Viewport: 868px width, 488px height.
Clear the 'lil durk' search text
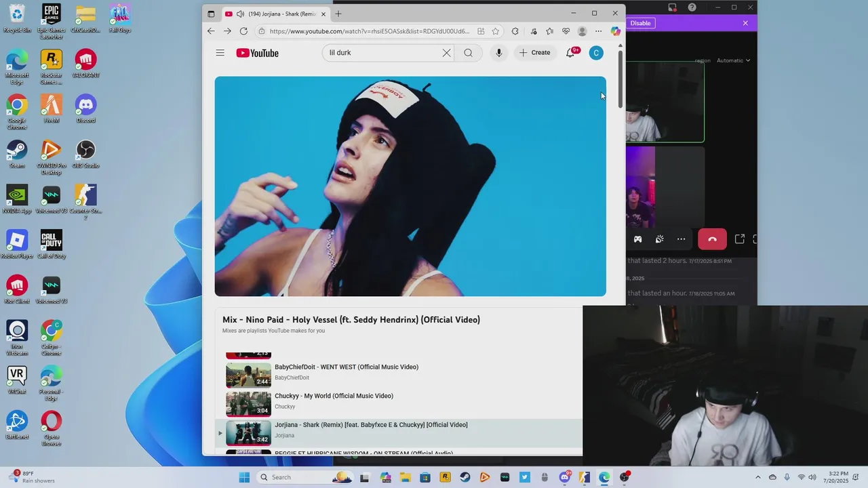point(446,53)
